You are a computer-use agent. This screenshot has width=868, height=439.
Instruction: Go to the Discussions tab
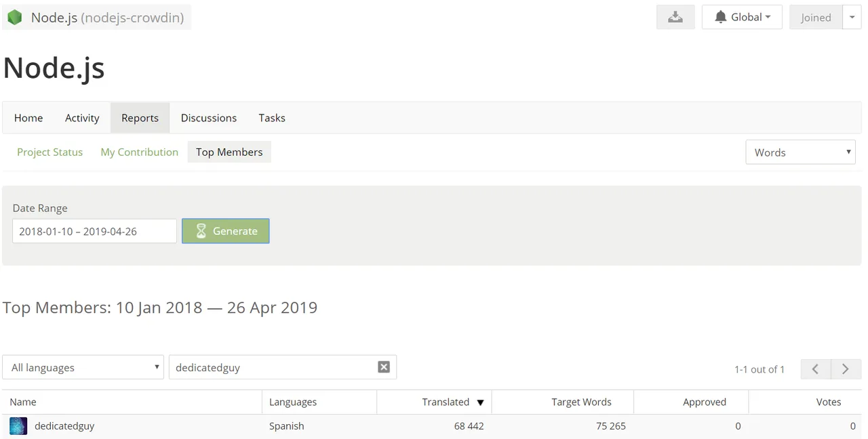pyautogui.click(x=209, y=118)
